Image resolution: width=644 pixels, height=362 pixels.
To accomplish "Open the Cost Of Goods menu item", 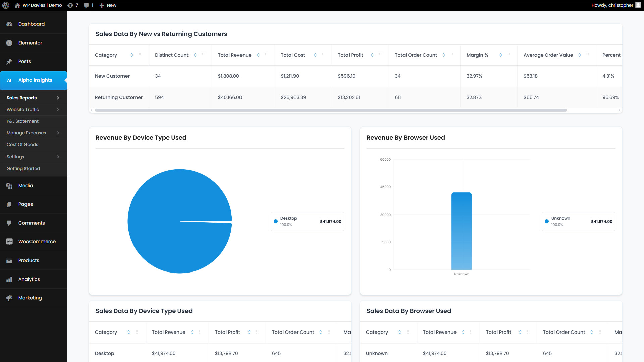I will (x=22, y=145).
